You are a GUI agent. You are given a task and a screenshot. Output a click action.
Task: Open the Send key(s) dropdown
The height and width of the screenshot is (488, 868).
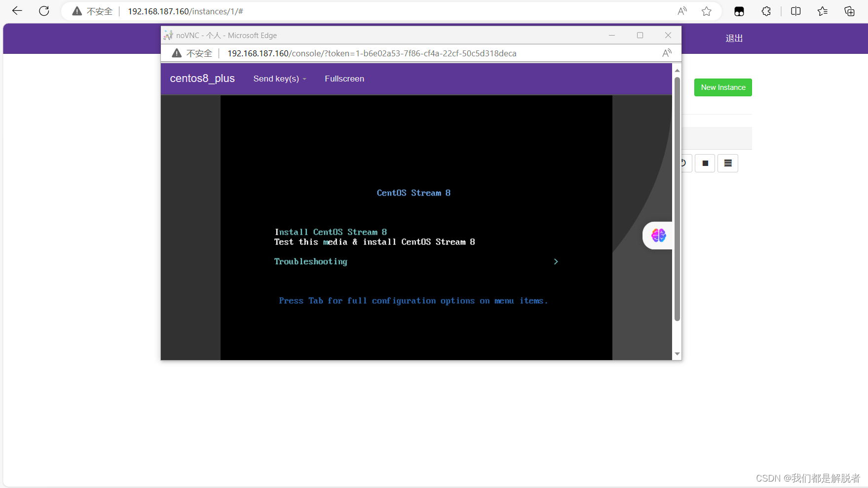(x=280, y=79)
